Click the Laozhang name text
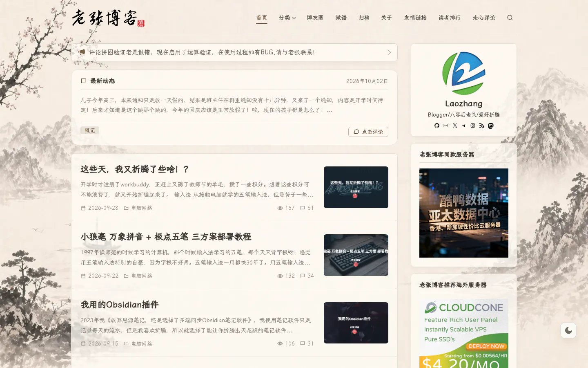The width and height of the screenshot is (588, 368). [464, 103]
